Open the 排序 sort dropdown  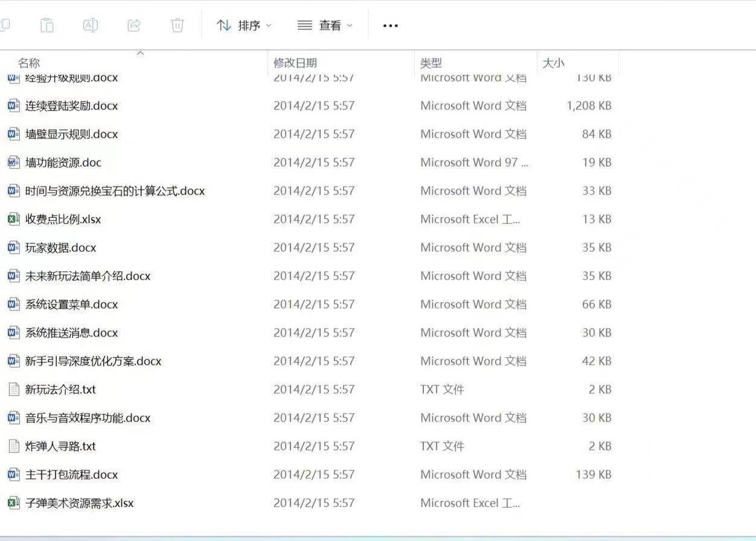(245, 25)
